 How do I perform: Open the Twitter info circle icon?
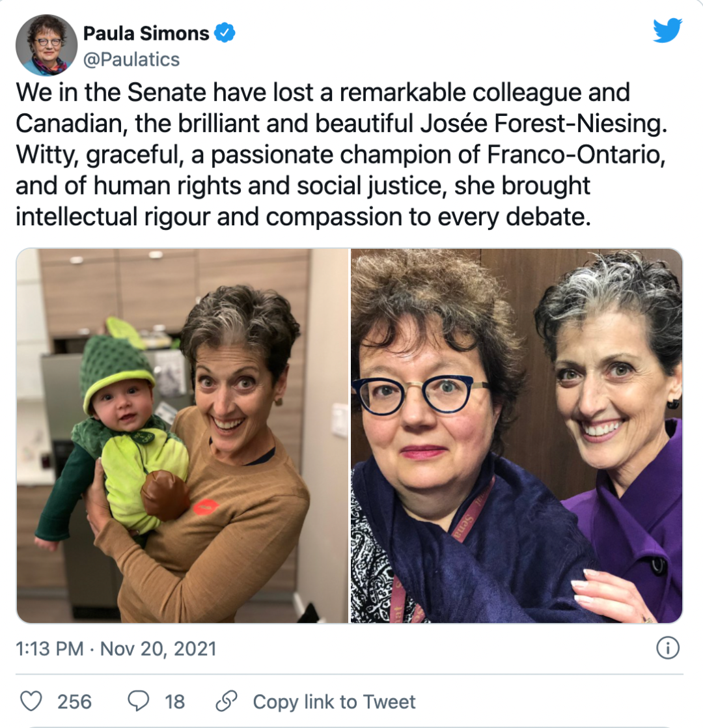(x=668, y=648)
